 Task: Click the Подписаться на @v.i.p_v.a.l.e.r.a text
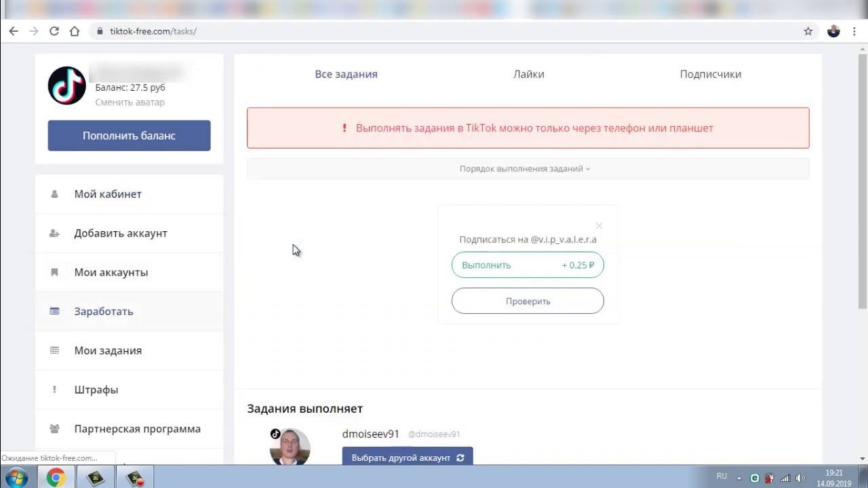(528, 239)
